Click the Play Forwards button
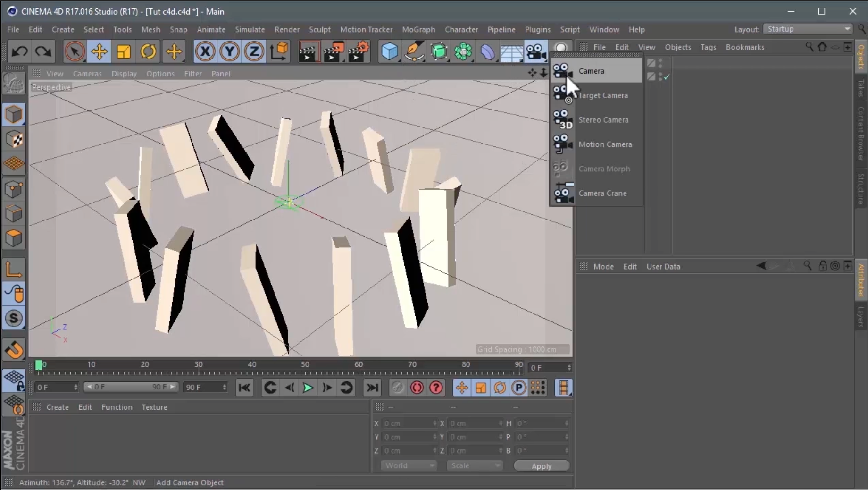 pos(308,388)
